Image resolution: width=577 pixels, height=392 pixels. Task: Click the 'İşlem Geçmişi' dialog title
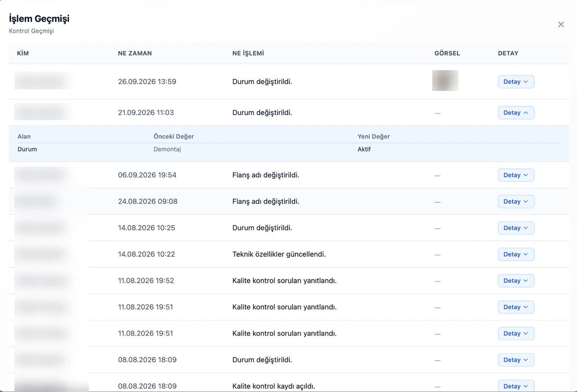(x=39, y=19)
